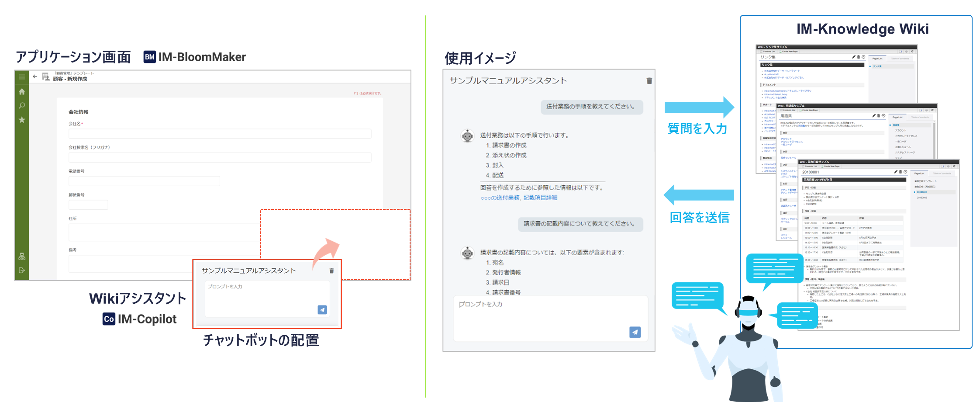Switch to Table of contents in the 業務日報サンプル window

[942, 174]
